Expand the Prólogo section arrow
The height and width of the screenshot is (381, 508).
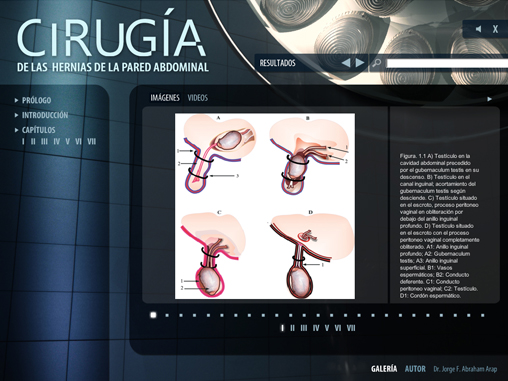tap(16, 100)
